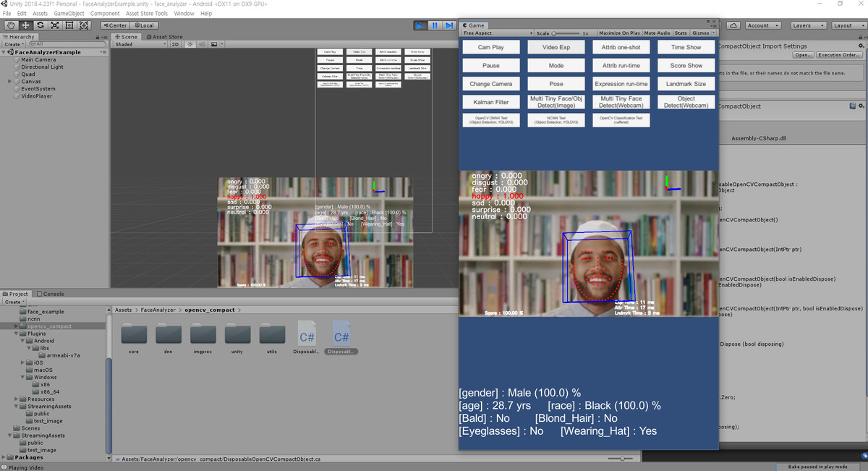Click the Landmark Size button in Game view
Image resolution: width=868 pixels, height=471 pixels.
coord(686,84)
